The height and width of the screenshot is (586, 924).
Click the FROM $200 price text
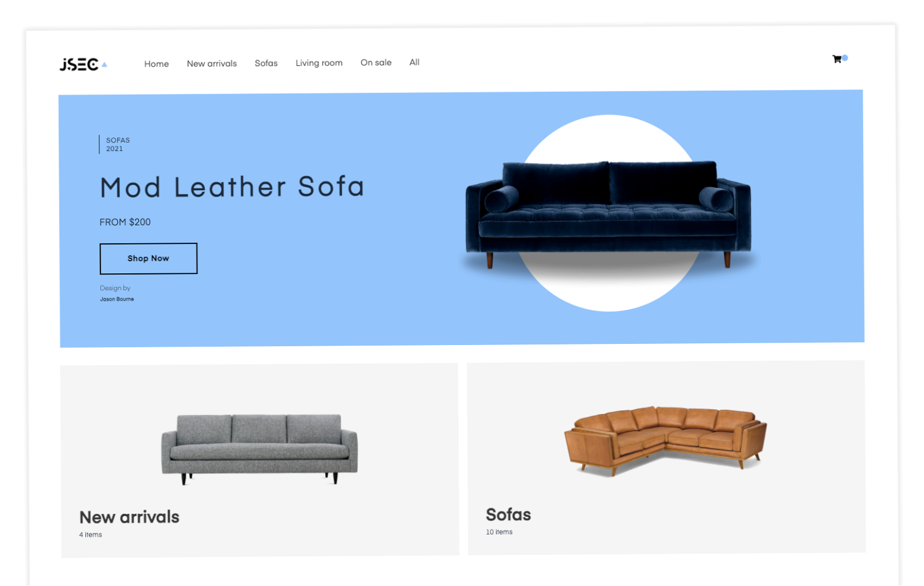[x=125, y=222]
